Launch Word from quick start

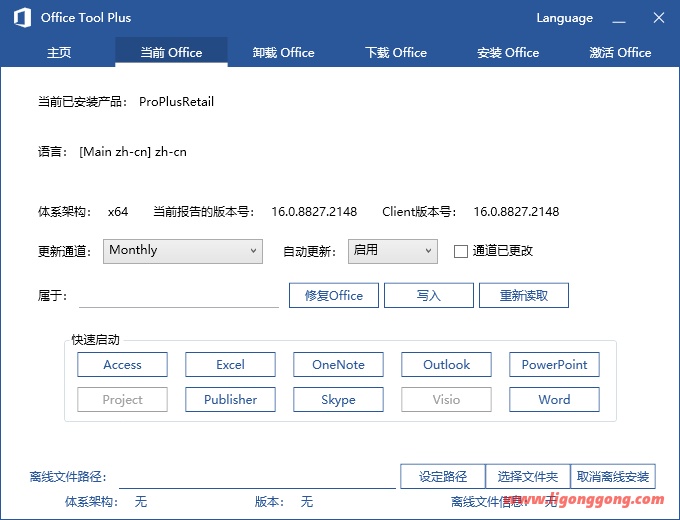tap(554, 399)
